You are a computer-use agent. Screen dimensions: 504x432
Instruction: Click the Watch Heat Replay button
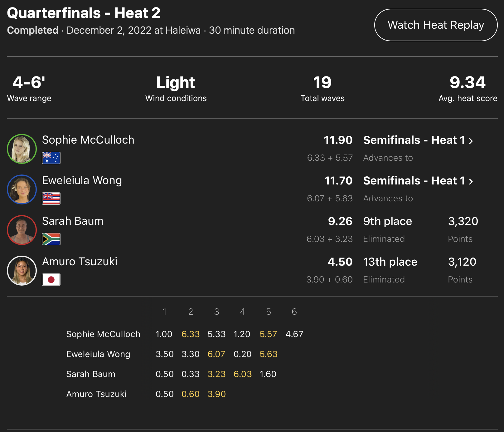coord(436,25)
